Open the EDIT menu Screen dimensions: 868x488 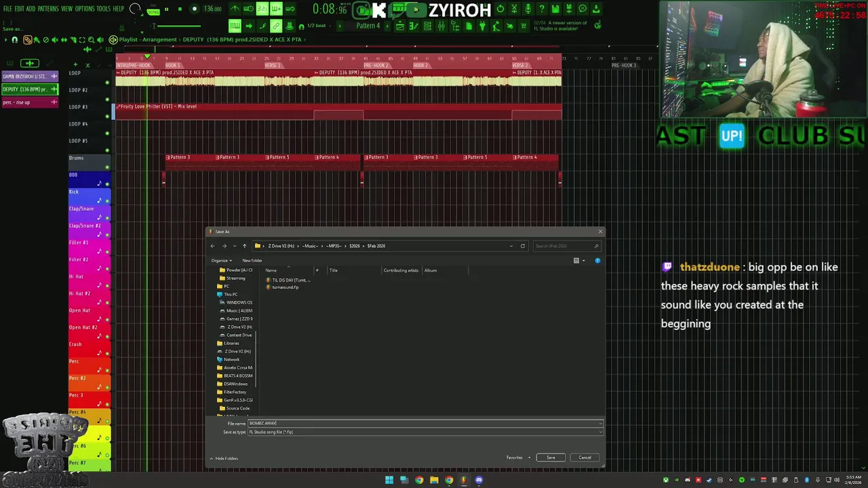(x=19, y=9)
